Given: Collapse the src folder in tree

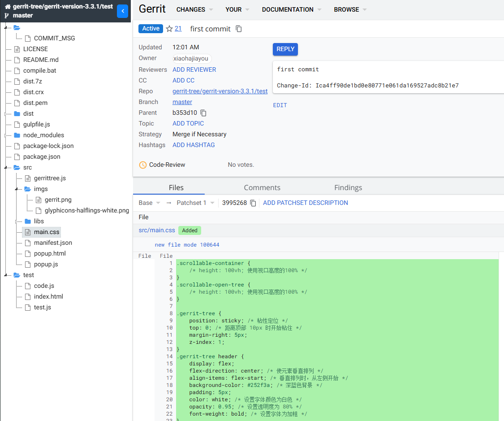Looking at the screenshot, I should tap(6, 167).
